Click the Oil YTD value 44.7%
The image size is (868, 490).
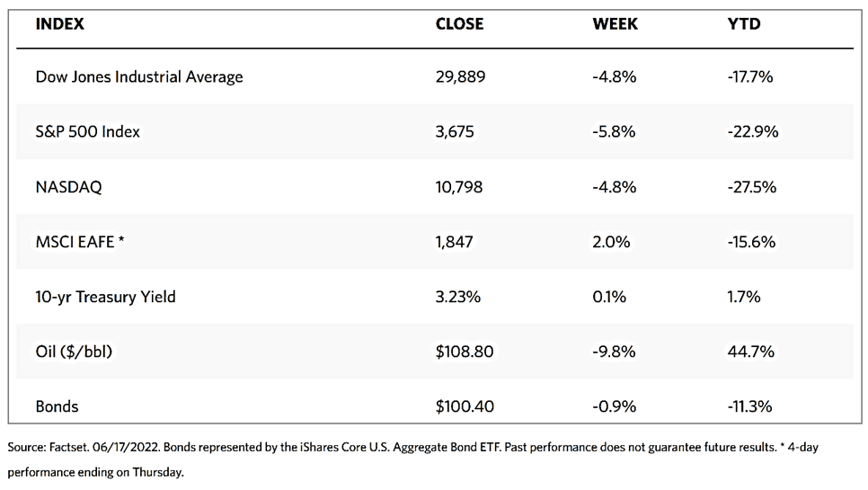[x=749, y=351]
